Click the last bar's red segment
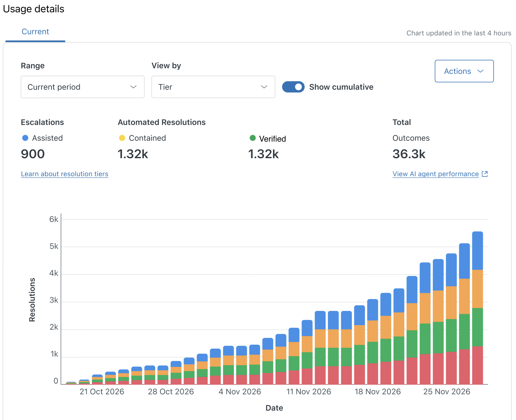516x420 pixels. (x=477, y=365)
